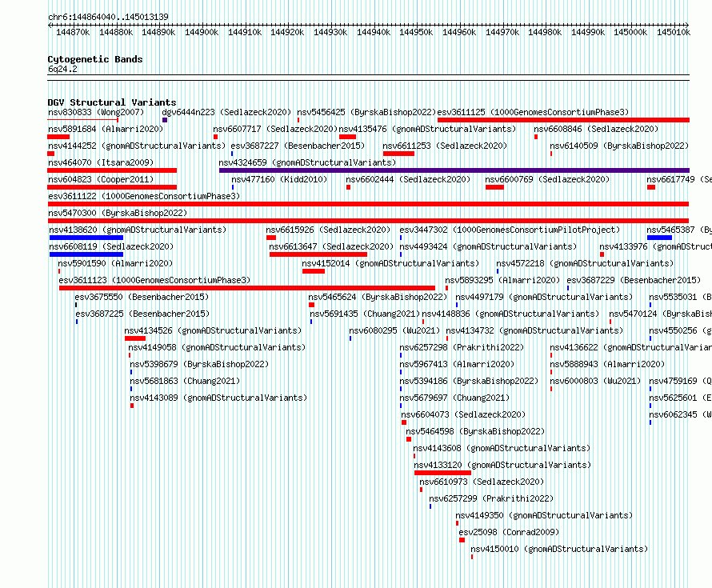Open nsv4135476 (gnomADStructuralVariants) entry
The height and width of the screenshot is (588, 712).
[x=427, y=129]
